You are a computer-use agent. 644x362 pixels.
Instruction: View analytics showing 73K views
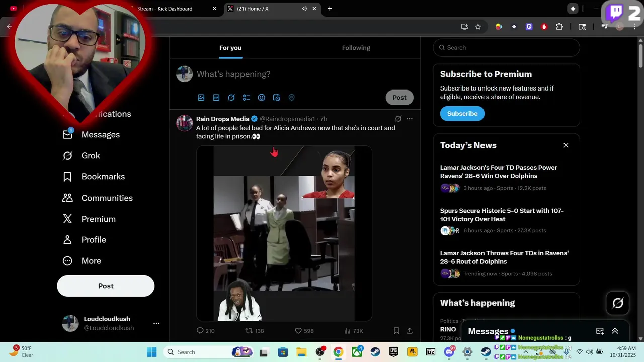[x=353, y=331]
